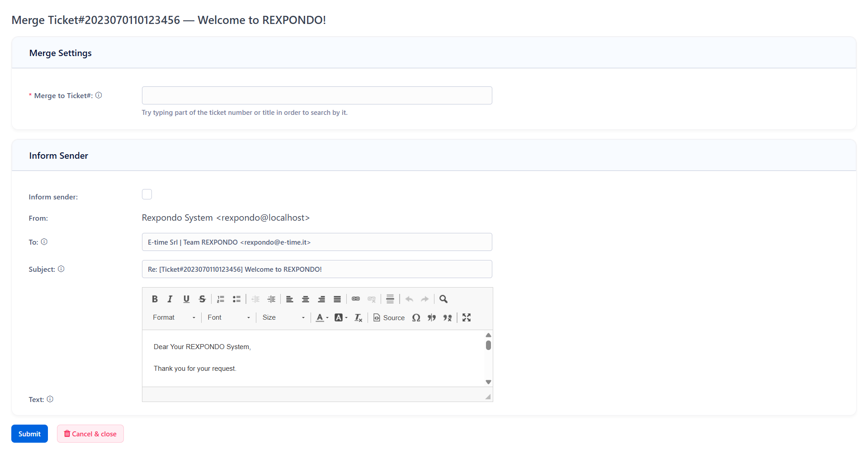
Task: Enable the Inform sender checkbox
Action: (147, 194)
